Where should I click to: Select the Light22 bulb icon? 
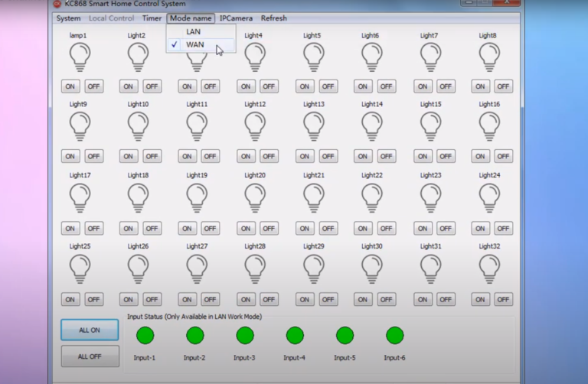pos(372,197)
